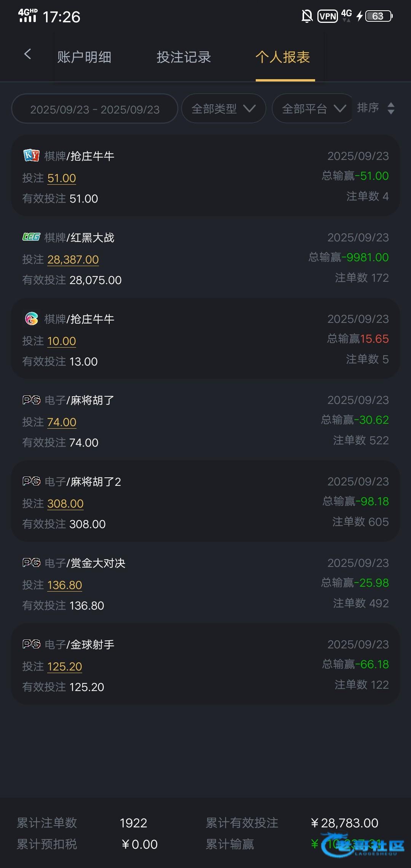Tap the PG logo beside 麻将胡了2
The image size is (411, 868).
pos(31,481)
